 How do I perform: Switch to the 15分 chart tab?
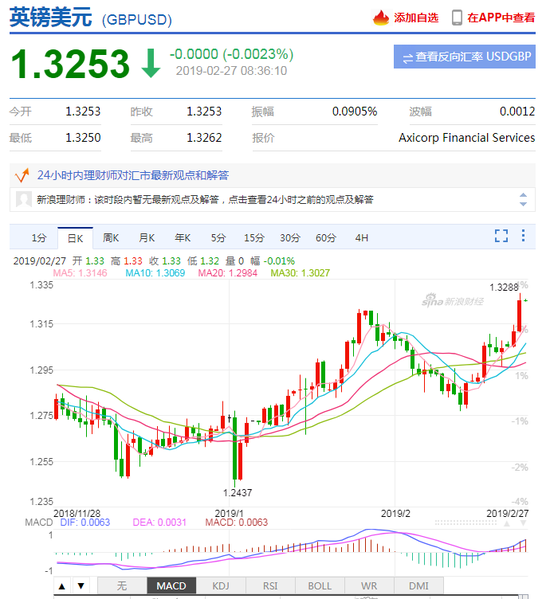[254, 238]
